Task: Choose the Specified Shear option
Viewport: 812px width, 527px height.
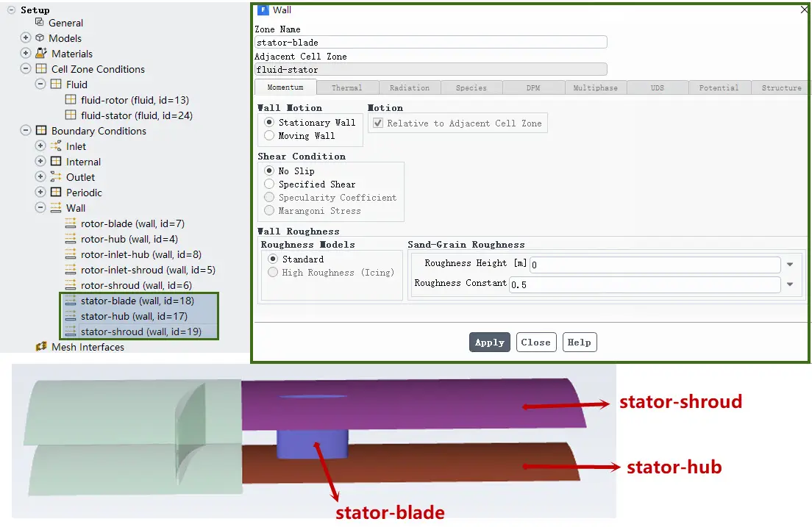Action: click(x=268, y=184)
